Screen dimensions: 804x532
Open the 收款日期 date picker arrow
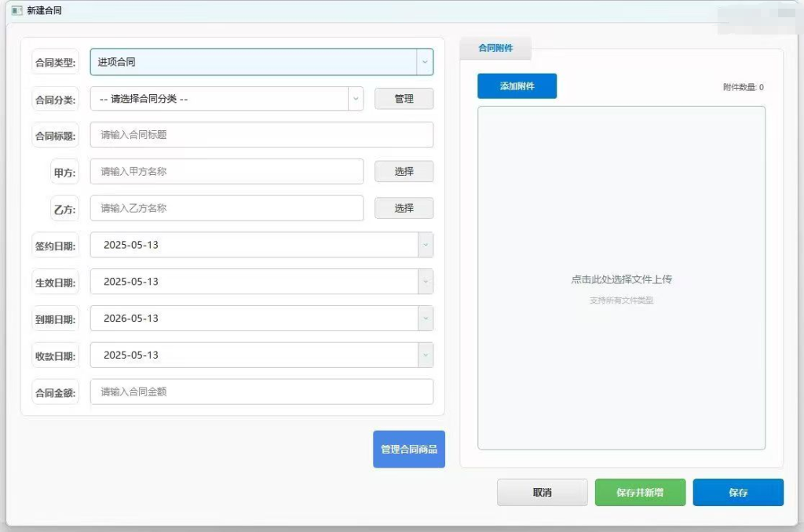pyautogui.click(x=426, y=355)
